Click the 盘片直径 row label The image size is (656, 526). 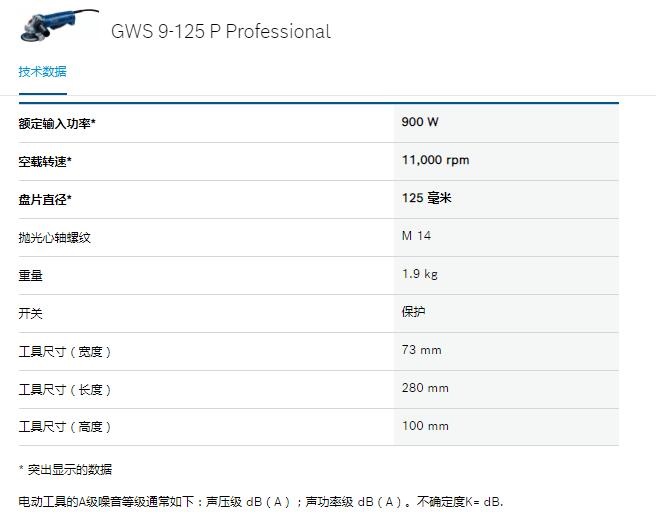click(45, 200)
